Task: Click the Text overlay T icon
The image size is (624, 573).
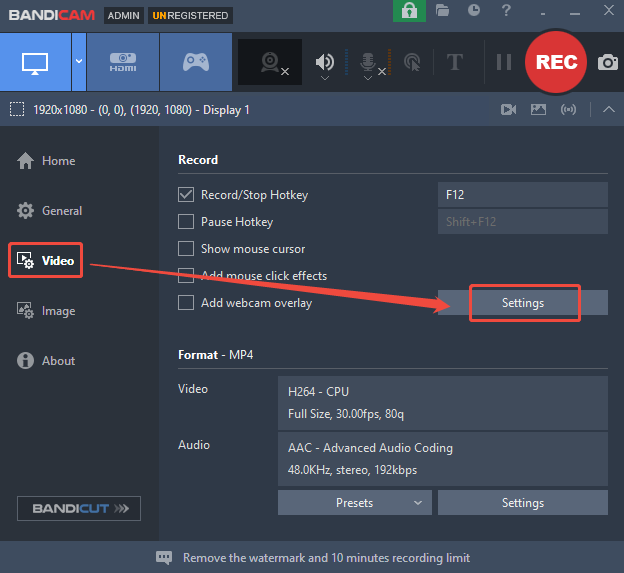Action: tap(454, 62)
